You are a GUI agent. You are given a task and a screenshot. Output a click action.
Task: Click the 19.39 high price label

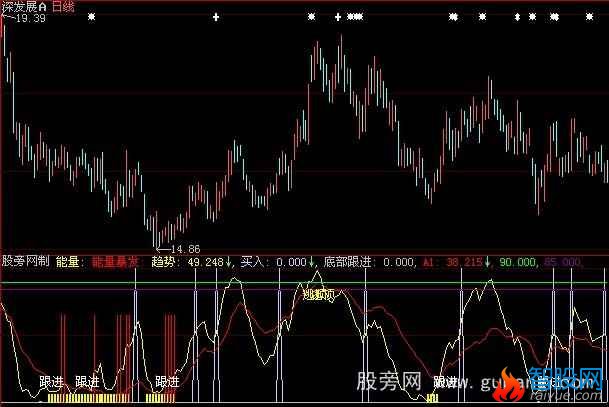tap(31, 18)
